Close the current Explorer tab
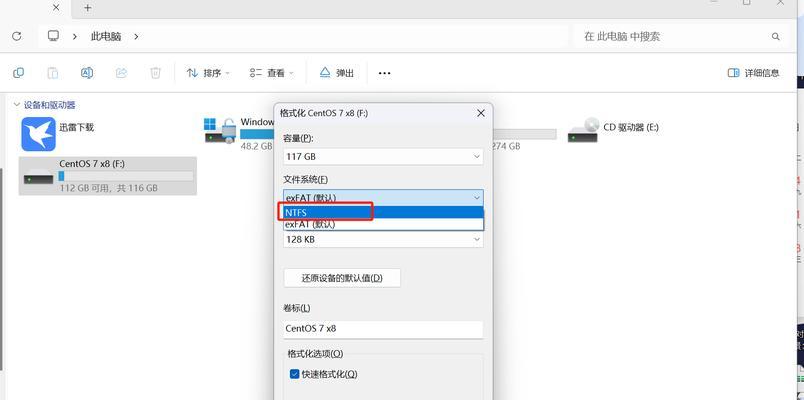804x400 pixels. [56, 8]
